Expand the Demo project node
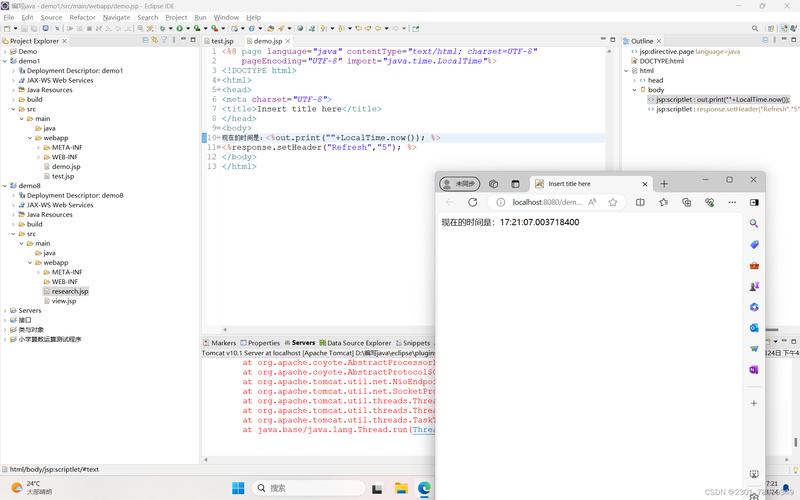The height and width of the screenshot is (500, 800). (x=5, y=52)
